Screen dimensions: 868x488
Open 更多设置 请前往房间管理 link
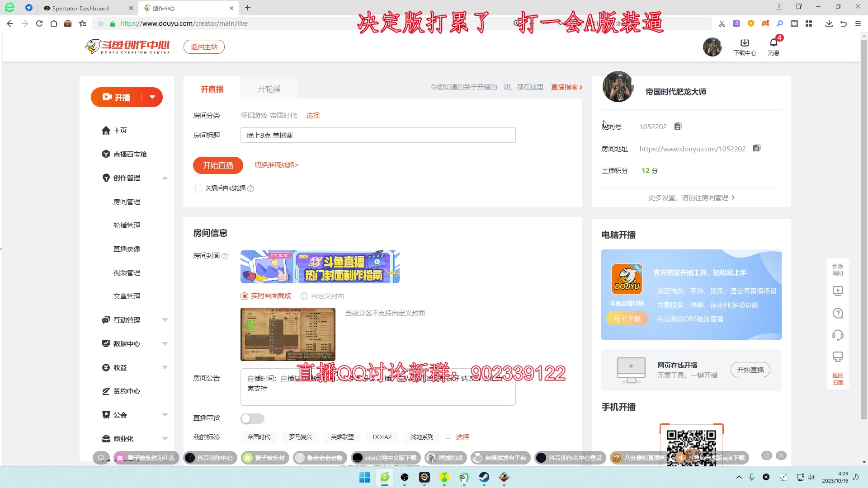click(x=691, y=197)
